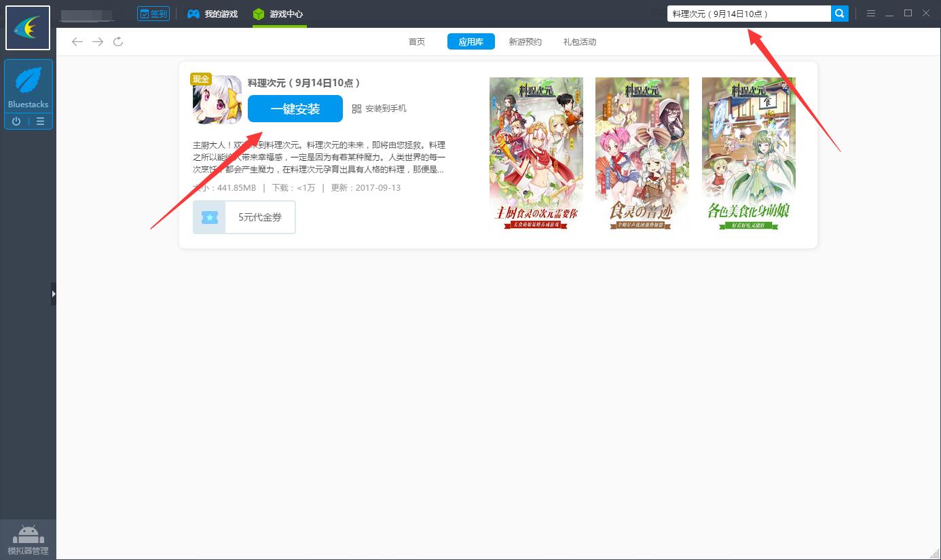Click the search magnifier button

[840, 14]
